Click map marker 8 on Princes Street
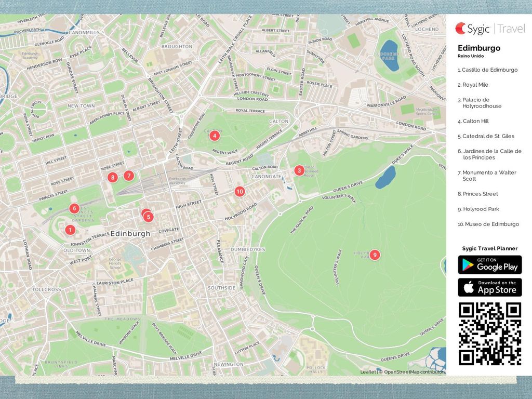This screenshot has width=532, height=399. tap(113, 177)
